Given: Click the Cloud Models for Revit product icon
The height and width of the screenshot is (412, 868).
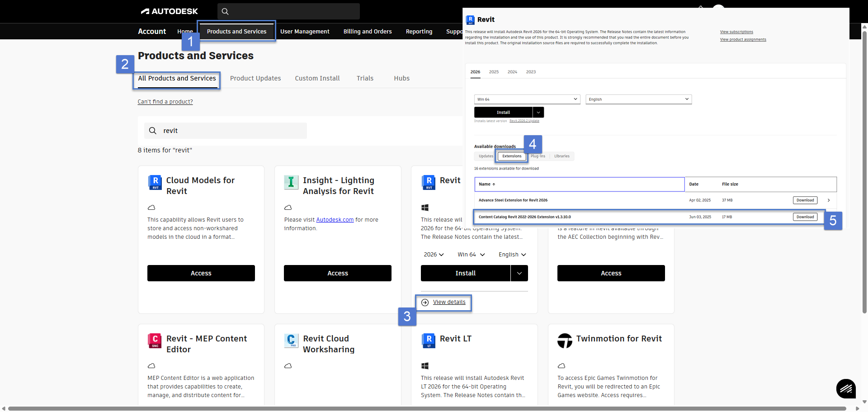Looking at the screenshot, I should [x=155, y=183].
